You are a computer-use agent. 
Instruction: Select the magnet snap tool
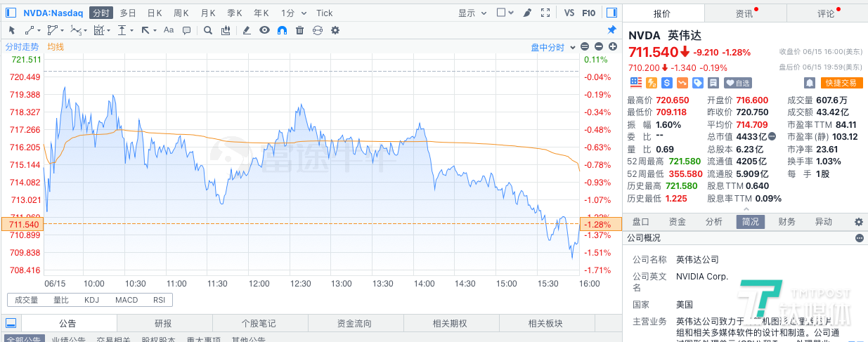tap(282, 30)
